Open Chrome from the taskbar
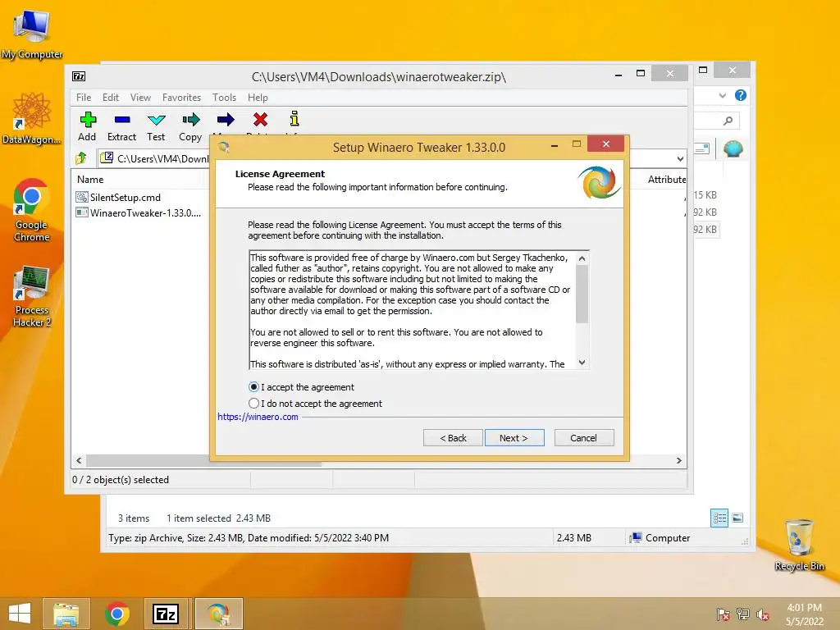Viewport: 840px width, 630px height. click(x=116, y=614)
